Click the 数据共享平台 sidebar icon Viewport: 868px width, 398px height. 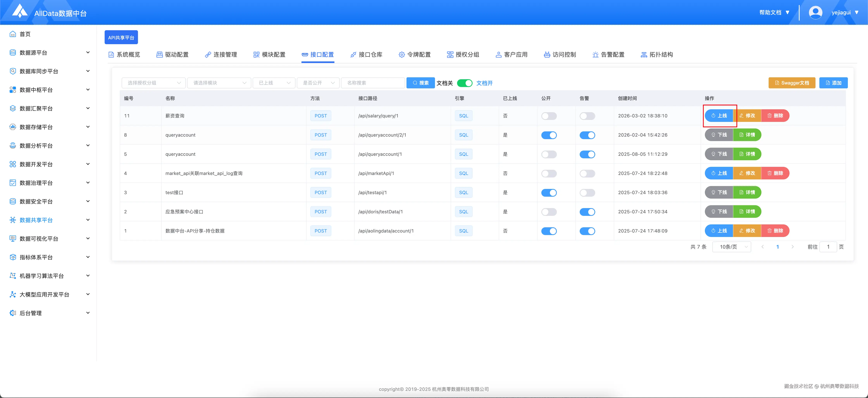point(13,220)
